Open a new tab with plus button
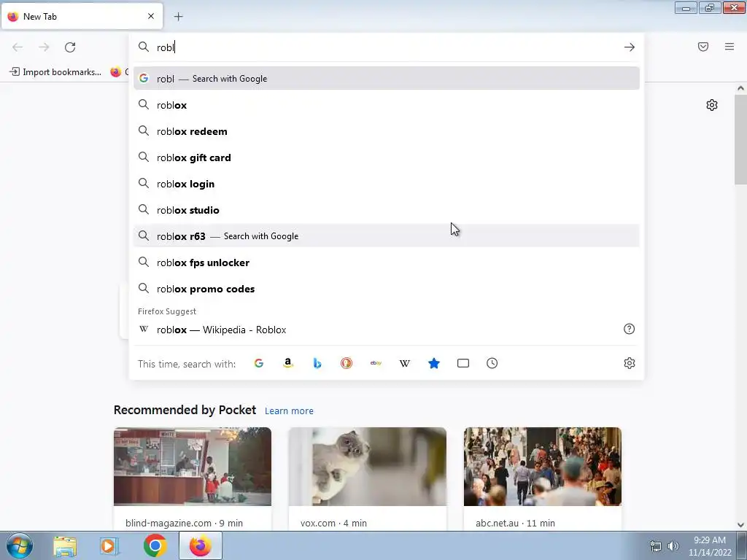Image resolution: width=747 pixels, height=560 pixels. [178, 17]
